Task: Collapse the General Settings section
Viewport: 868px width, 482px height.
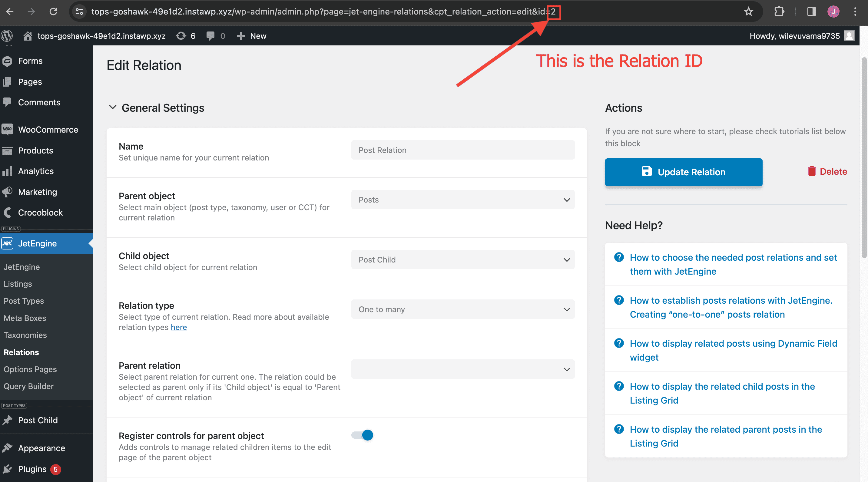Action: tap(113, 107)
